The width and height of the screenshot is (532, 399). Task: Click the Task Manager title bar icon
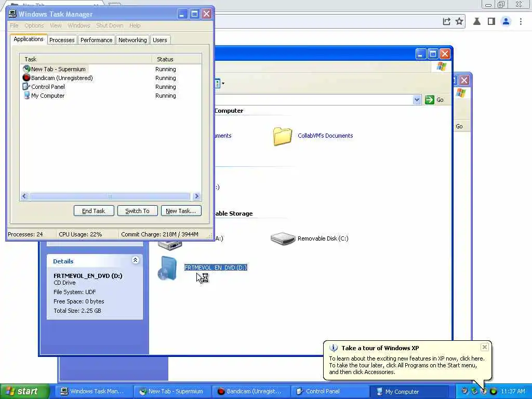pos(12,14)
